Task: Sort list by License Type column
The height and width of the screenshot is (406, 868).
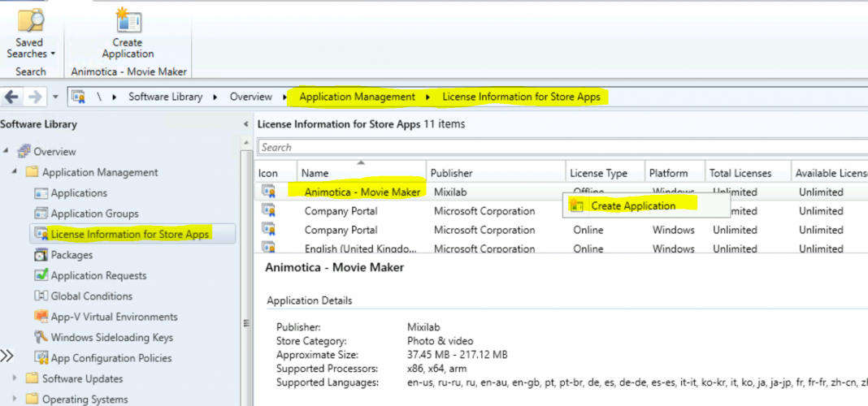Action: coord(605,173)
